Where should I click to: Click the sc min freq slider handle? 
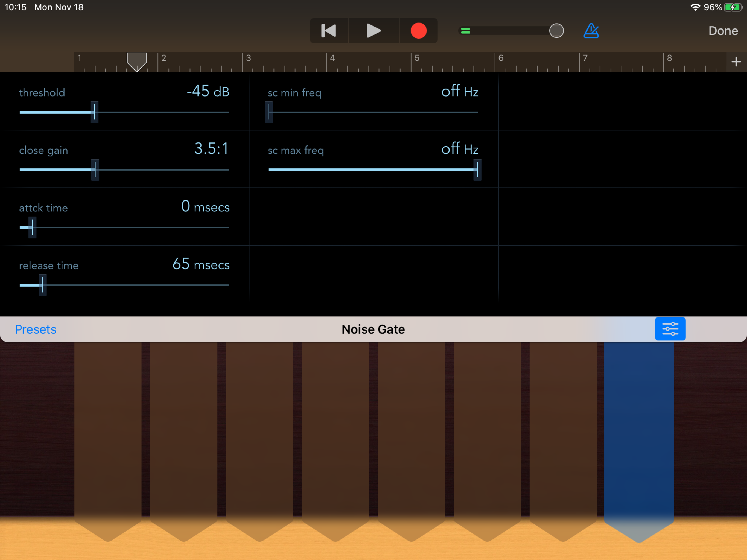click(269, 112)
